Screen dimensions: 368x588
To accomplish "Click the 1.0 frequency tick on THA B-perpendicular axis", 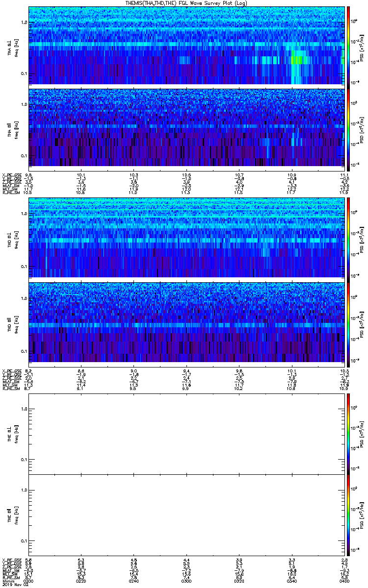I will tap(23, 23).
